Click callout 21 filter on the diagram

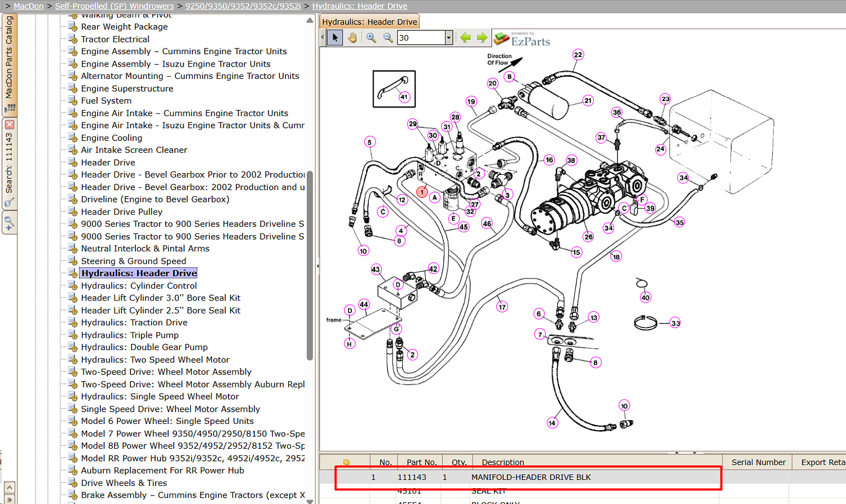(588, 101)
